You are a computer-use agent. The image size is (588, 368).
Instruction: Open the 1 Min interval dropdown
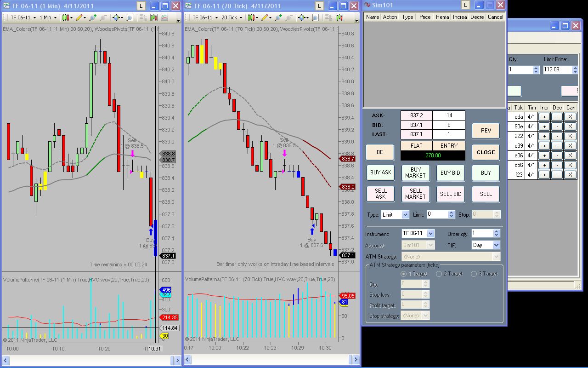tap(48, 17)
